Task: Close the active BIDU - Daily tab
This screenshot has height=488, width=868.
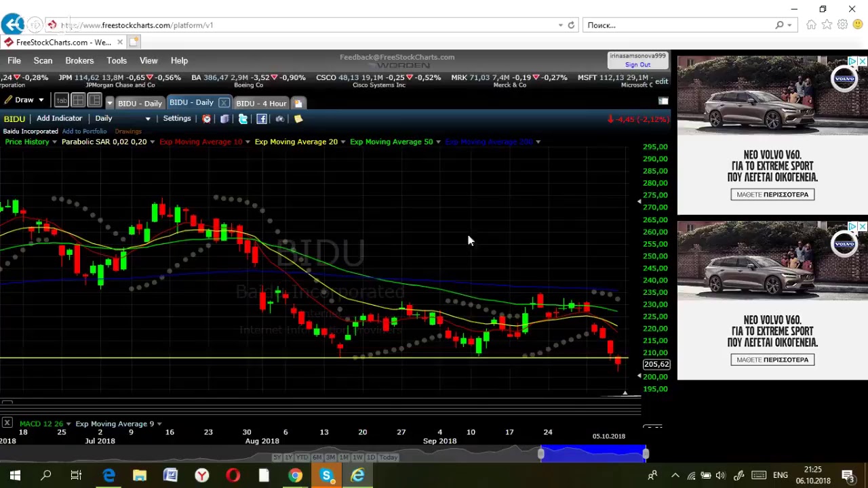Action: coord(224,103)
